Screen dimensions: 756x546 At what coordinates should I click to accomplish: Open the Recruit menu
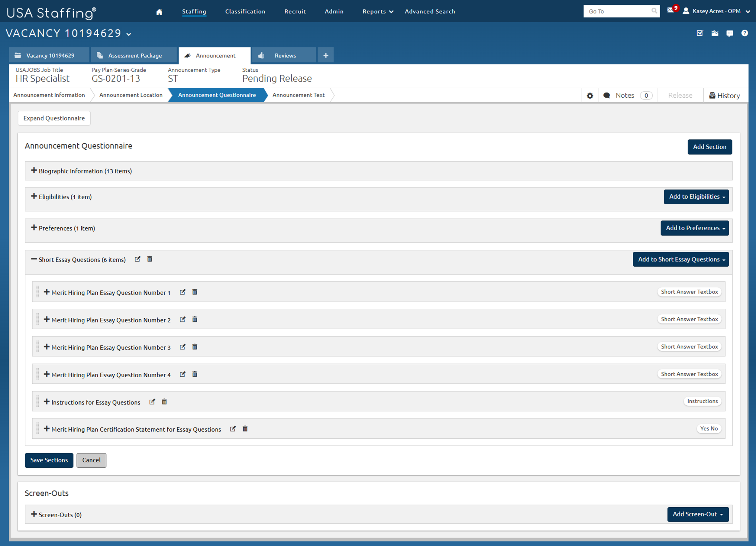[295, 12]
